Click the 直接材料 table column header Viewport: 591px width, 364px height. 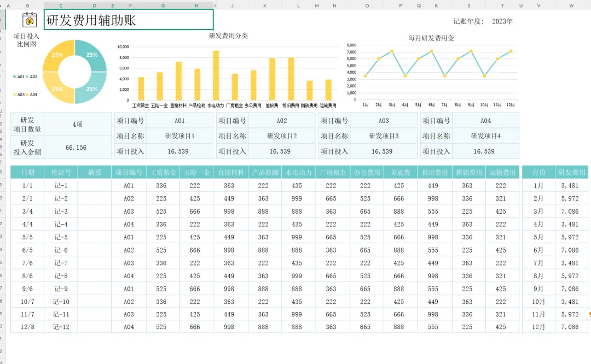pos(231,172)
